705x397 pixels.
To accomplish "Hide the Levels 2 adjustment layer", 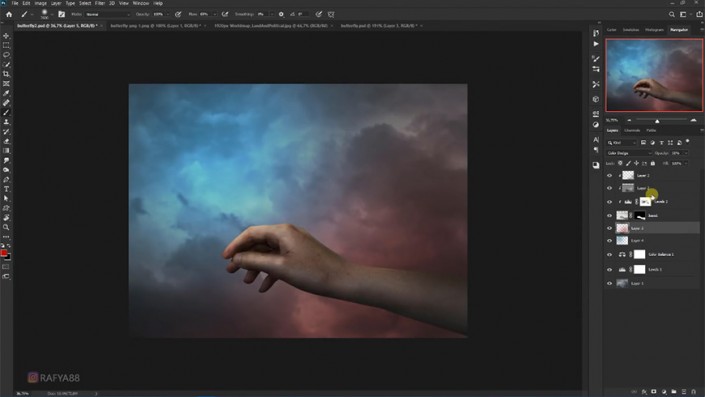I will click(x=610, y=202).
